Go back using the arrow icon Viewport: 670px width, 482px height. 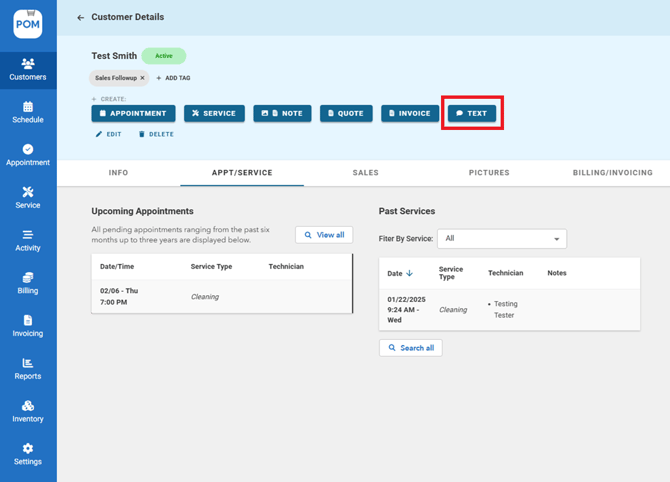(81, 17)
